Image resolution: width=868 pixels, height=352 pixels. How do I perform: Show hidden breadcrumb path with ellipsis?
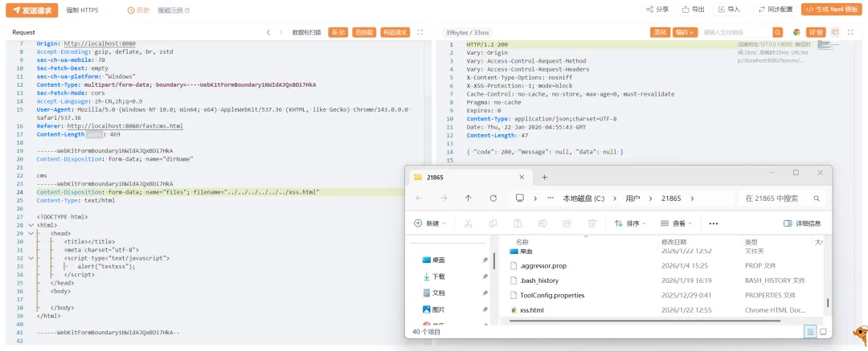(551, 198)
